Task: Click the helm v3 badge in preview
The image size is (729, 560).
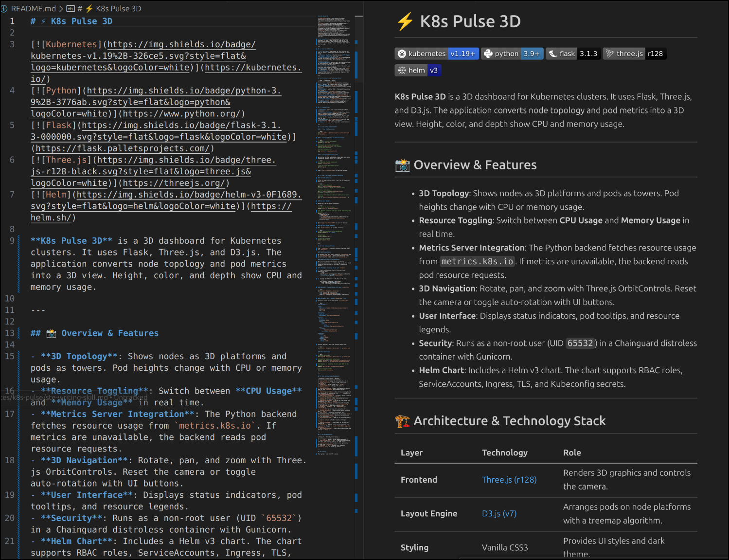Action: coord(418,70)
